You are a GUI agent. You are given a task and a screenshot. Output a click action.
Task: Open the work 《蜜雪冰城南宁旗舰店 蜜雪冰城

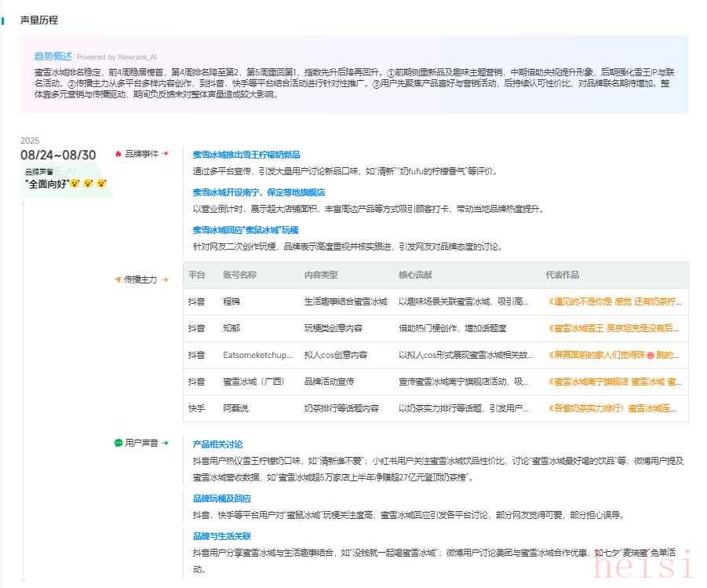(614, 382)
